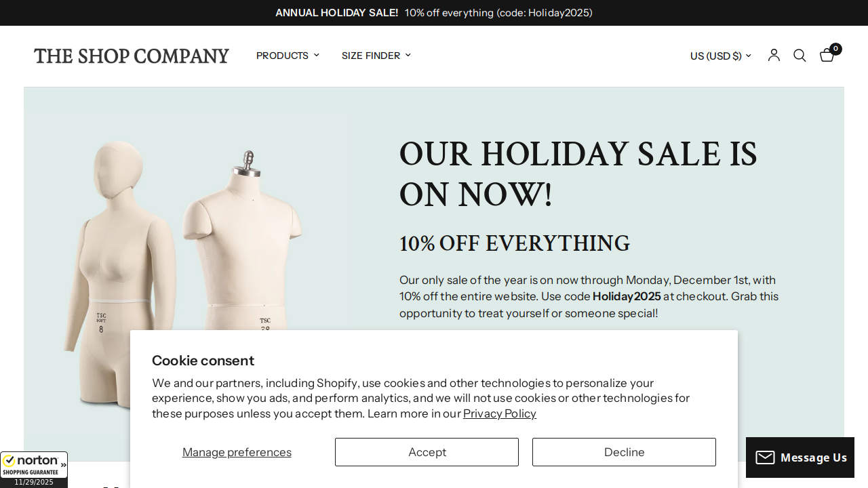Click the Norton Shopping Guarantee badge

[30, 465]
